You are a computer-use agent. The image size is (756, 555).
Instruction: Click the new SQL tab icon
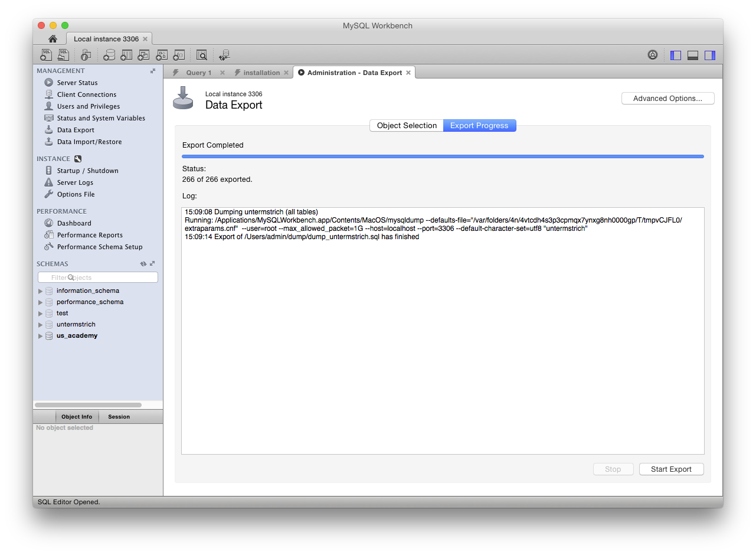46,55
